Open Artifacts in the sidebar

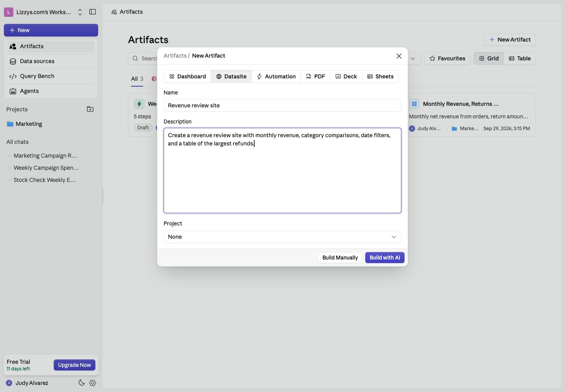51,46
